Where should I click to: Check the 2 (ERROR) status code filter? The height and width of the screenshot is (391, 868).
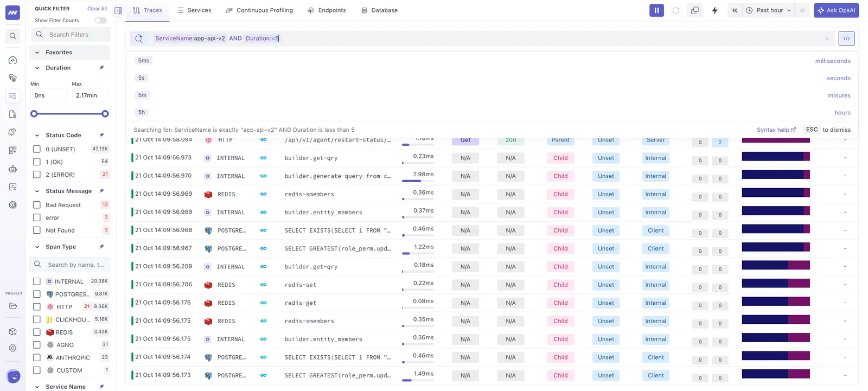point(37,175)
